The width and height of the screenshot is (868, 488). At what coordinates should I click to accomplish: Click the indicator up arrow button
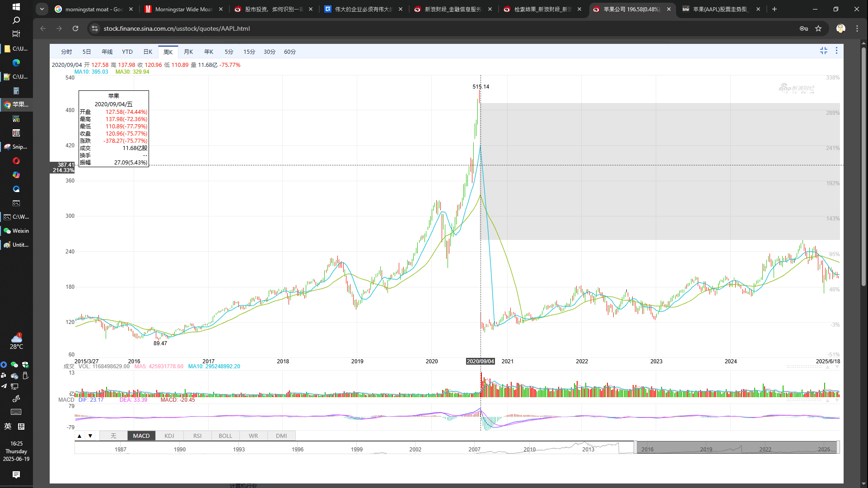pyautogui.click(x=79, y=436)
